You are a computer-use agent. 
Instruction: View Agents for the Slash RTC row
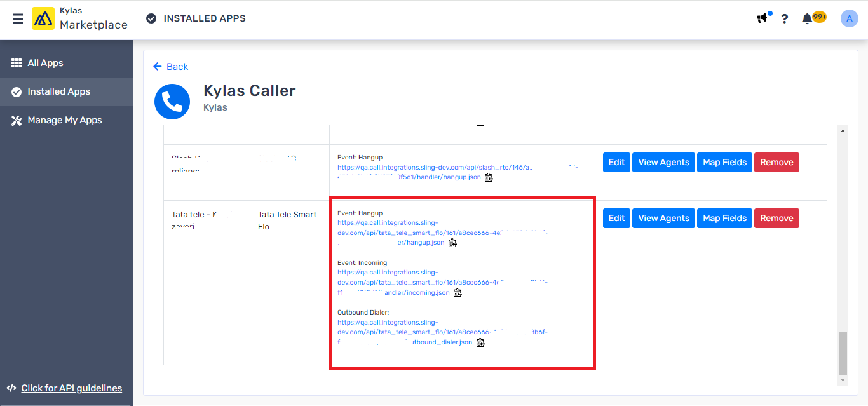point(663,162)
